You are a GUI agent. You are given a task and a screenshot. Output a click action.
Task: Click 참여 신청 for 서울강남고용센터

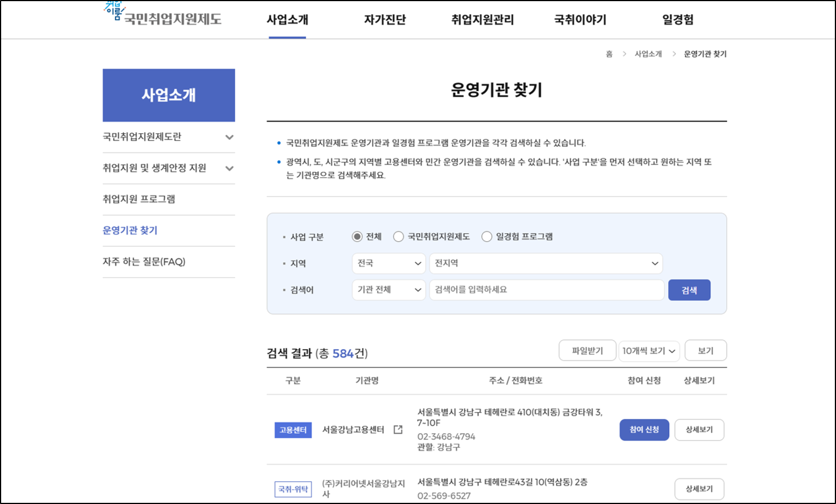(643, 430)
